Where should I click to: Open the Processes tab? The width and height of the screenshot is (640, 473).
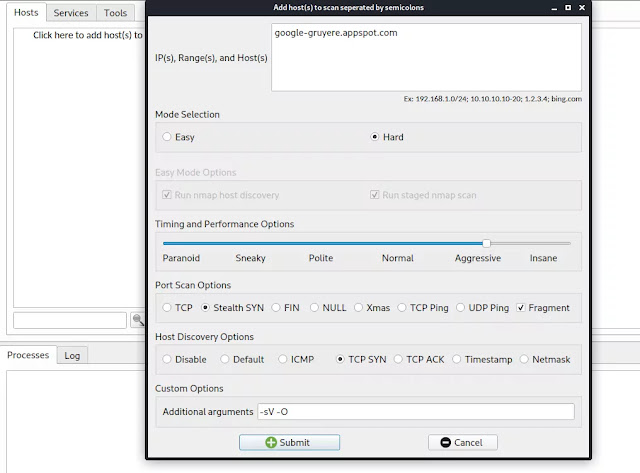pos(28,355)
